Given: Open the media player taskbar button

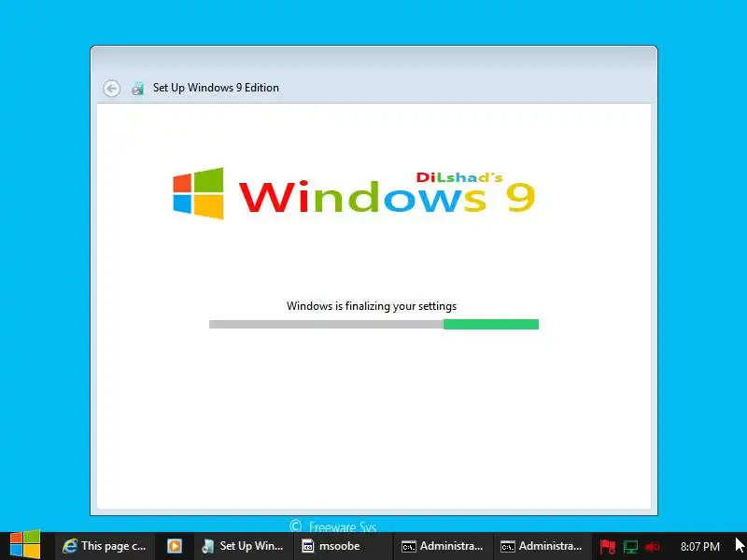Looking at the screenshot, I should (175, 546).
